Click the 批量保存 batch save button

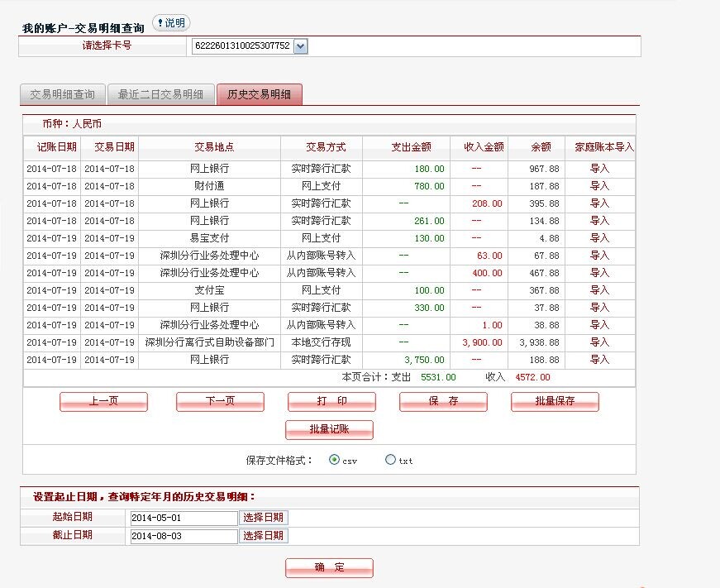(x=555, y=401)
